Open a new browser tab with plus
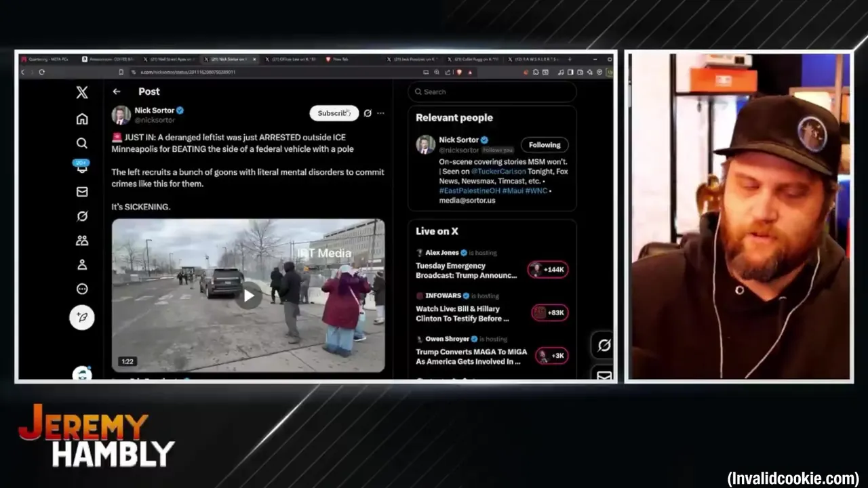Viewport: 868px width, 488px height. click(569, 59)
